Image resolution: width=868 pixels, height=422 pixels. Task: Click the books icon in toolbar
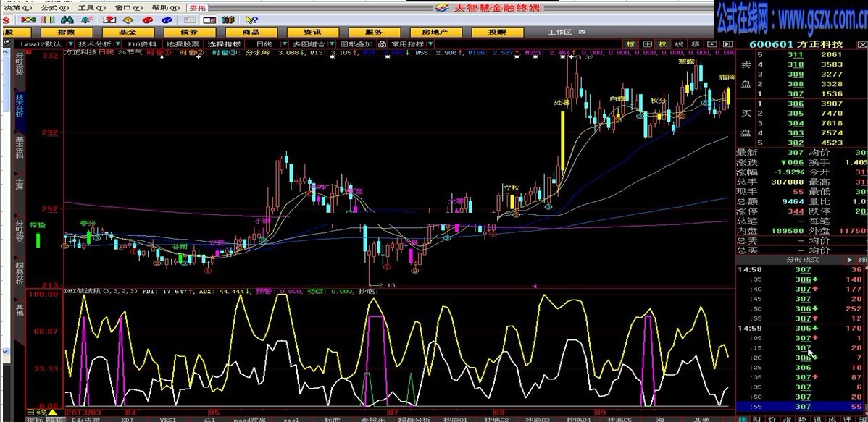227,20
